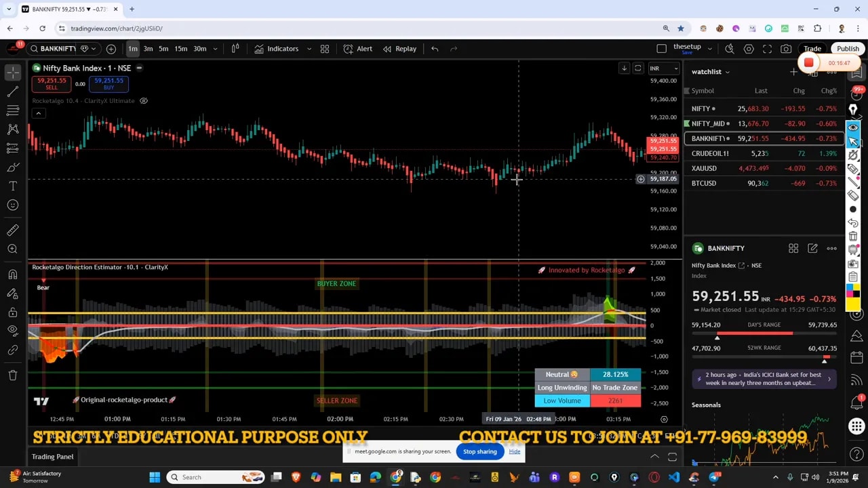
Task: Select the text annotation tool
Action: tap(13, 186)
